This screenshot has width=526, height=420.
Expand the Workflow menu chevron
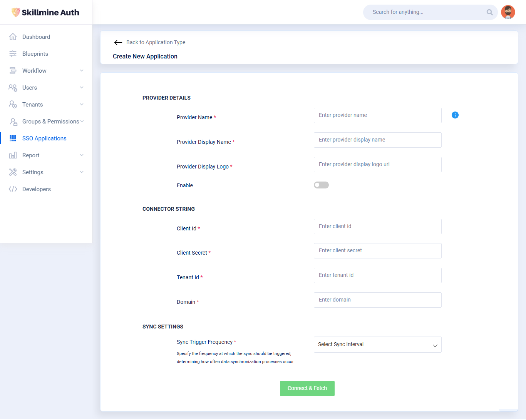(82, 71)
